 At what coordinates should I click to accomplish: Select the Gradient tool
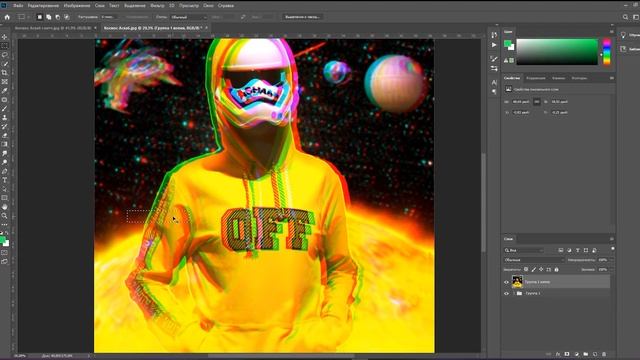click(x=4, y=144)
